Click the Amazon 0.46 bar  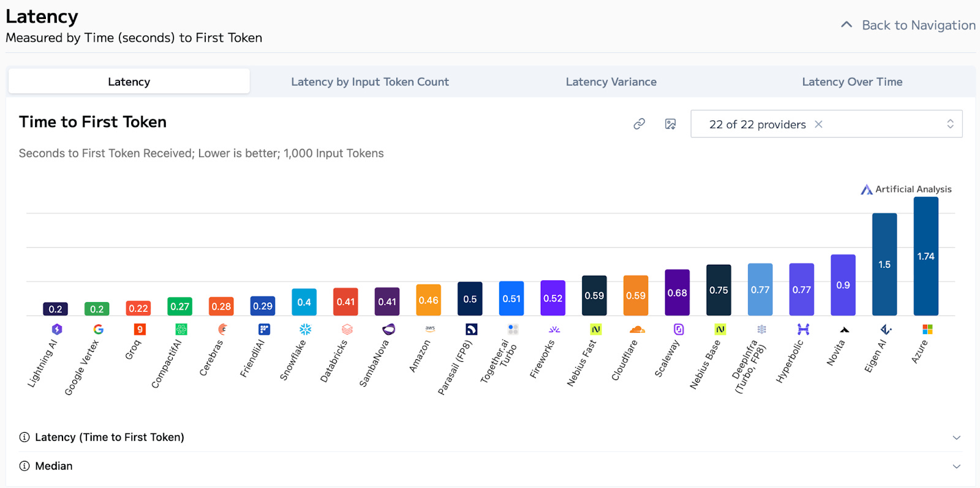[429, 300]
